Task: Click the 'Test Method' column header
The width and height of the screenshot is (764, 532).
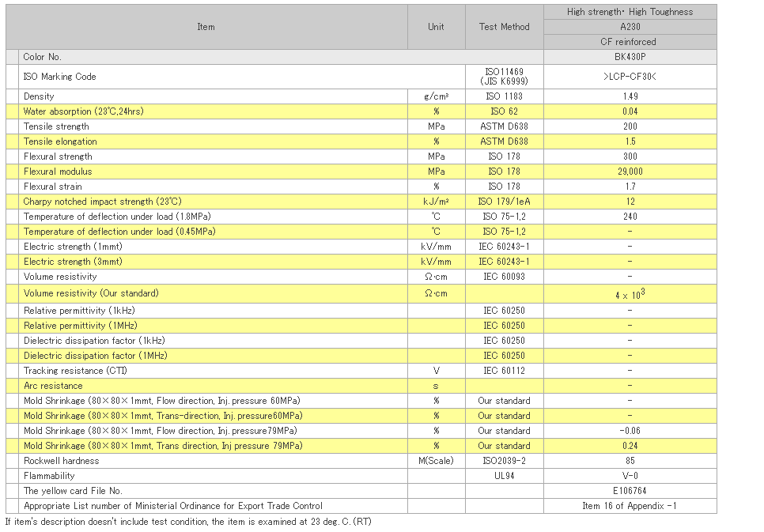Action: coord(504,27)
